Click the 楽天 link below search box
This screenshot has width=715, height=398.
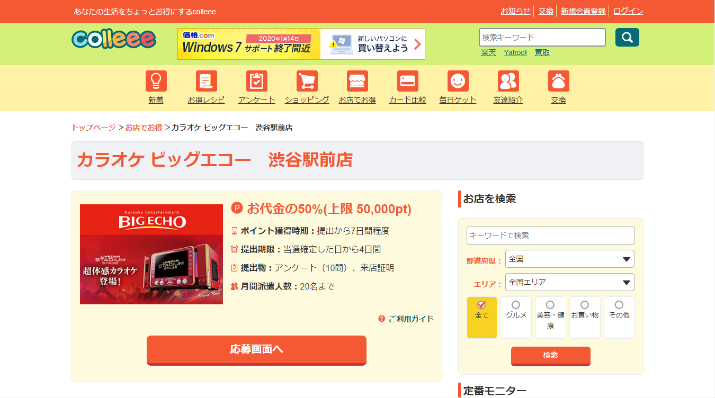click(x=488, y=52)
